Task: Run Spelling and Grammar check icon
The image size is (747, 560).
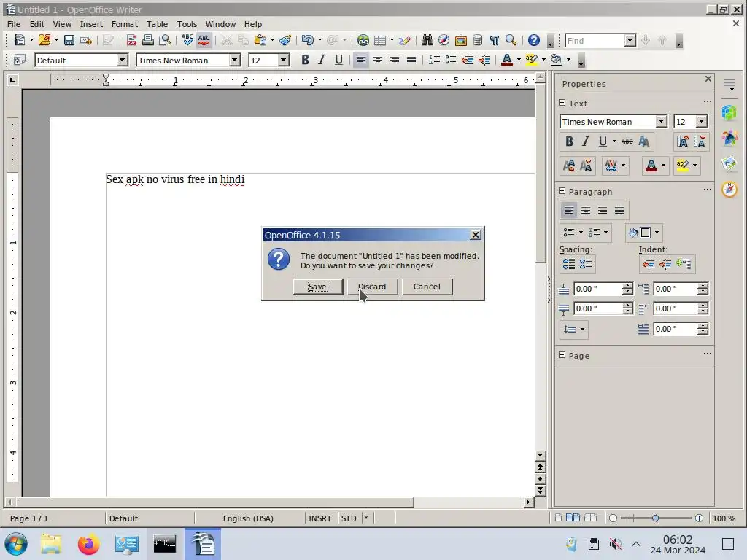Action: coord(187,41)
